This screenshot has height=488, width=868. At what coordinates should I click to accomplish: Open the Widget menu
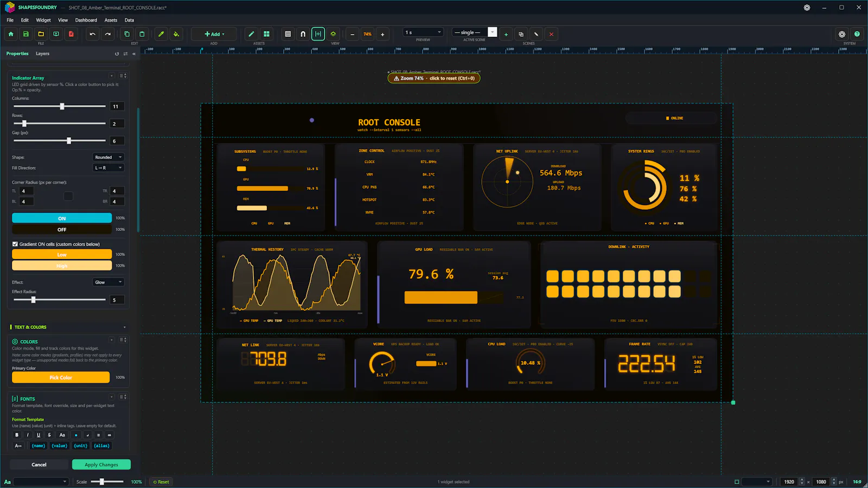43,20
